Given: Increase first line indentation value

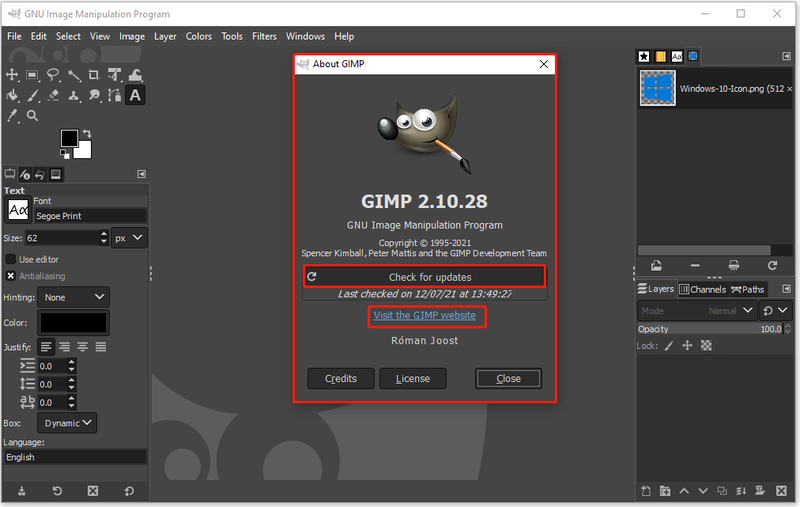Looking at the screenshot, I should coord(71,363).
